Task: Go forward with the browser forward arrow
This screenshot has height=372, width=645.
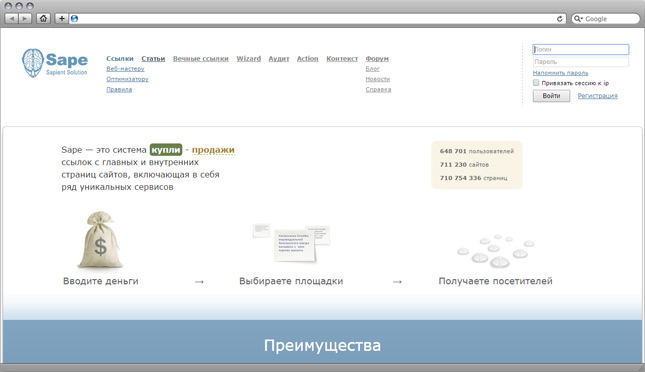Action: point(25,19)
